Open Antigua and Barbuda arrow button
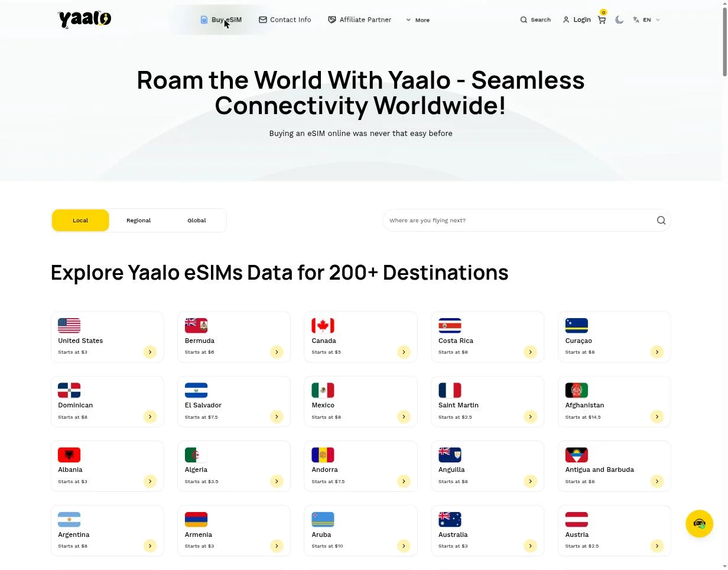The width and height of the screenshot is (728, 570). [x=657, y=481]
